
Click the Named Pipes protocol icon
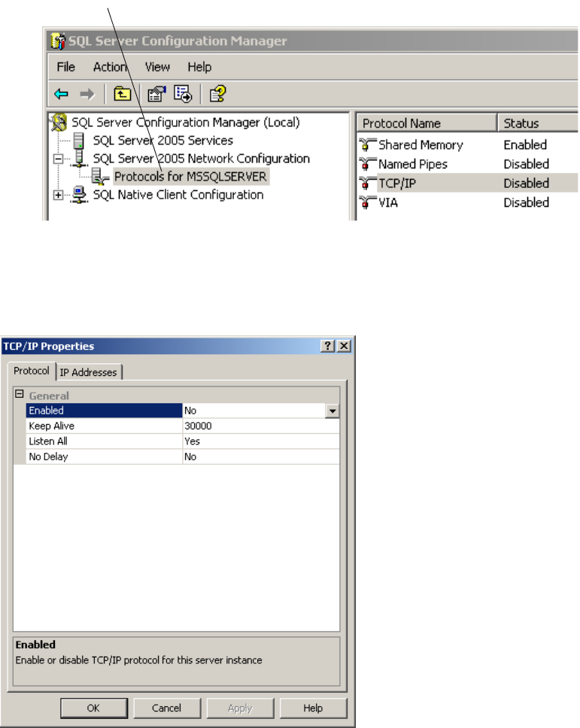[367, 164]
